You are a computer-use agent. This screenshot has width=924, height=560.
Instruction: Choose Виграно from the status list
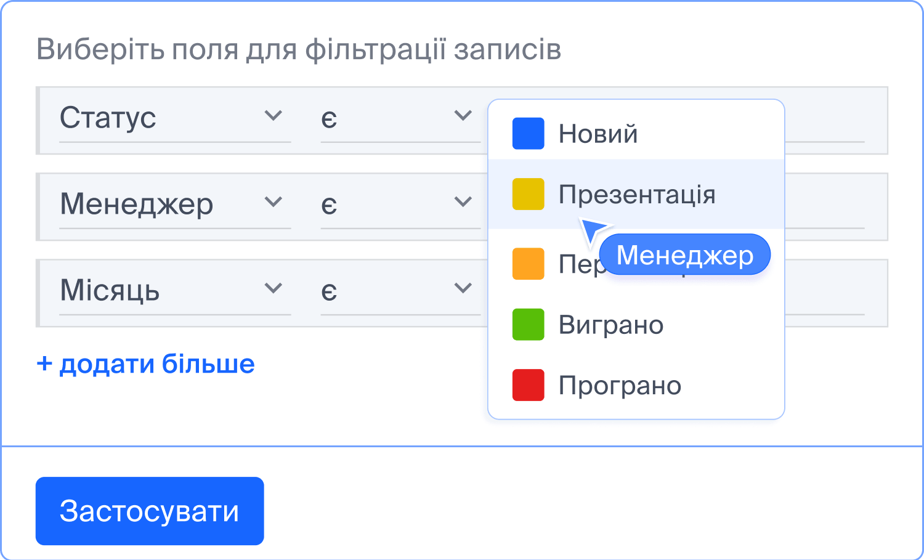[610, 325]
